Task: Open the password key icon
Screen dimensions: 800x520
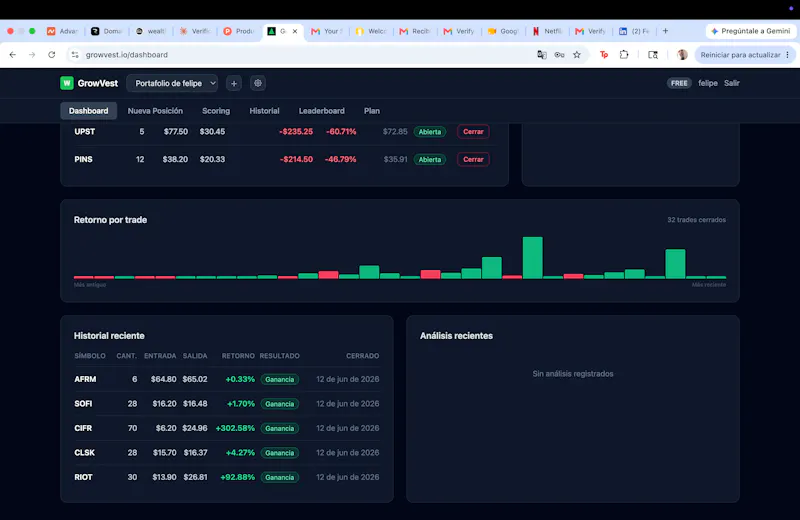Action: tap(559, 55)
